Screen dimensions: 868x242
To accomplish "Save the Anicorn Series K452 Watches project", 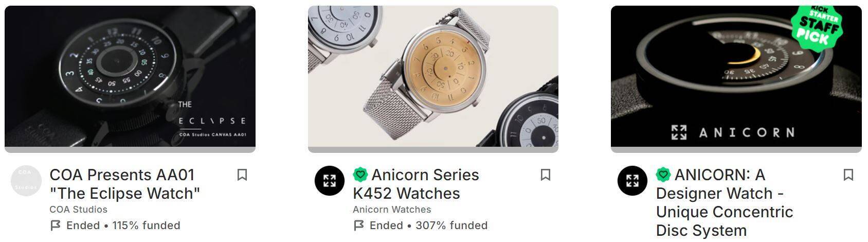I will tap(546, 175).
